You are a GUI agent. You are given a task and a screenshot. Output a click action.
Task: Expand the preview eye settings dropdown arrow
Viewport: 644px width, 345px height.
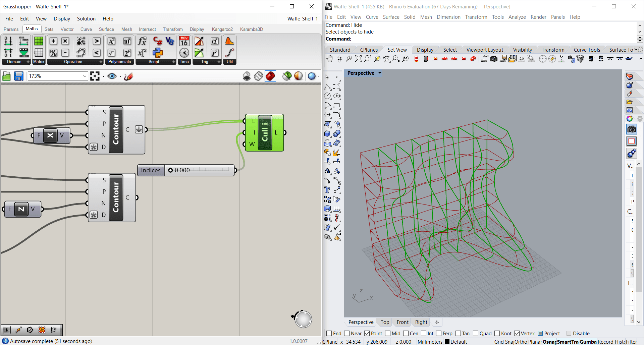coord(120,76)
